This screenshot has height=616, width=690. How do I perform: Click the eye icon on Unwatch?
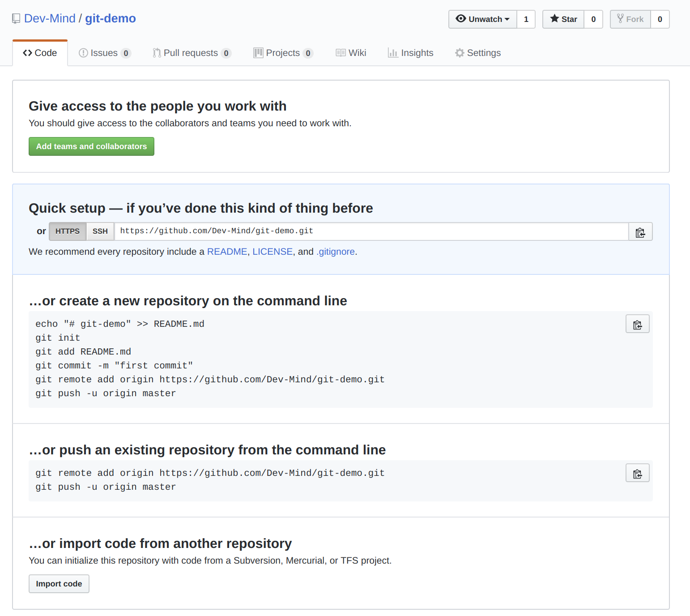tap(461, 19)
